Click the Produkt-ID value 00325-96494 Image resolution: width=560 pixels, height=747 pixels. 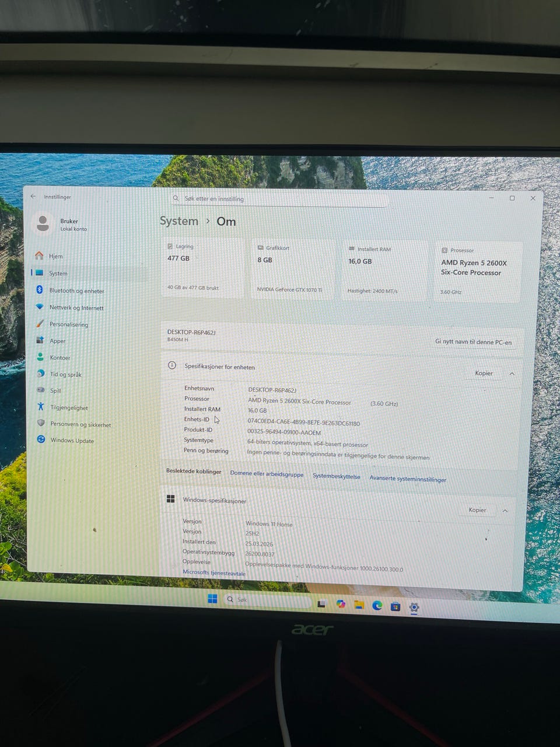(284, 432)
